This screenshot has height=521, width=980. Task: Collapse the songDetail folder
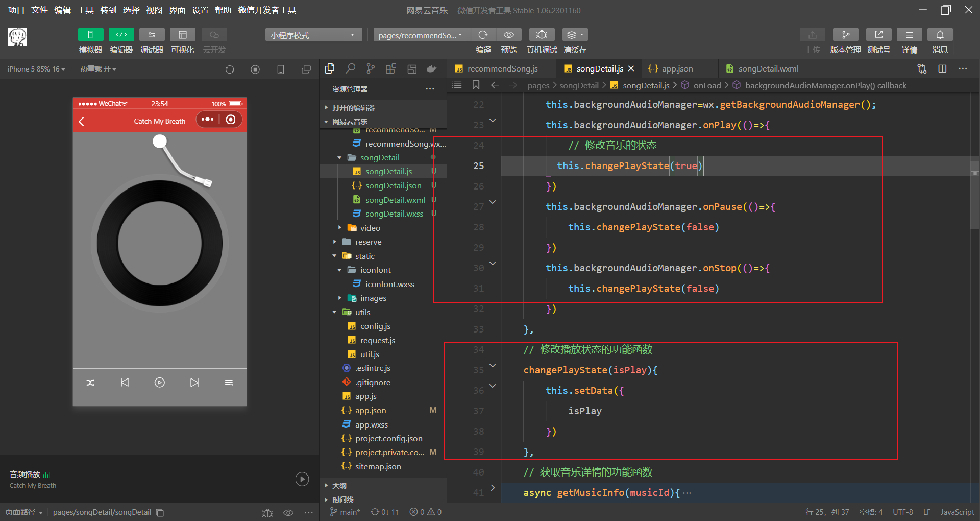click(383, 157)
